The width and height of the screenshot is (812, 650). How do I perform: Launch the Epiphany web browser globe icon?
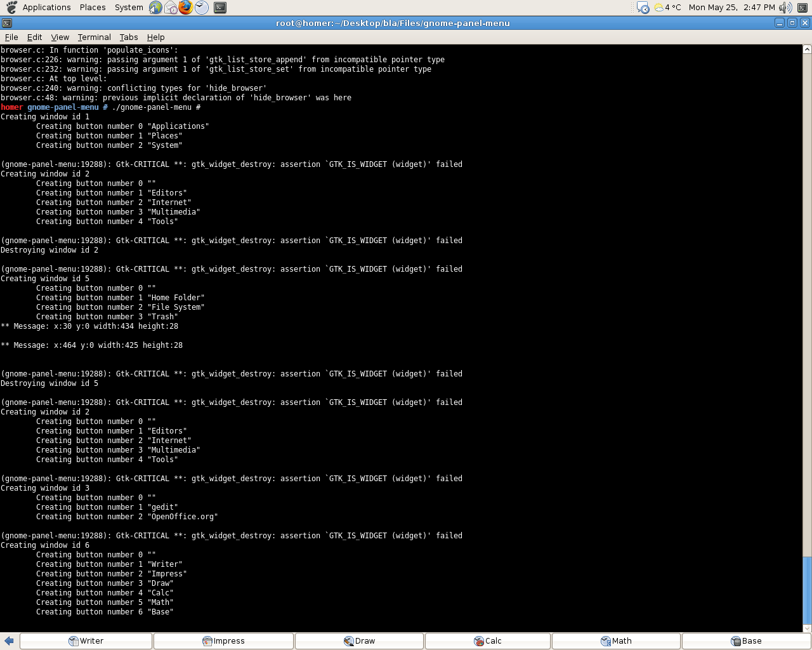click(x=155, y=8)
